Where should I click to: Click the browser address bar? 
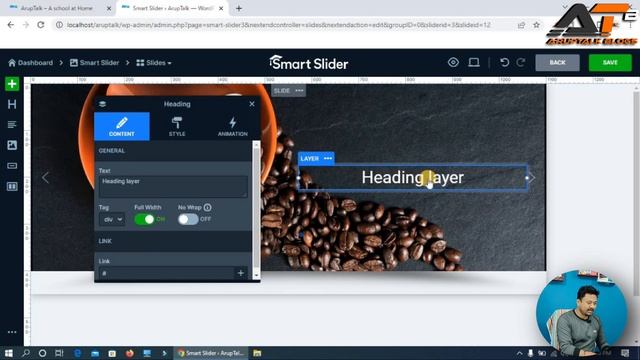[278, 25]
